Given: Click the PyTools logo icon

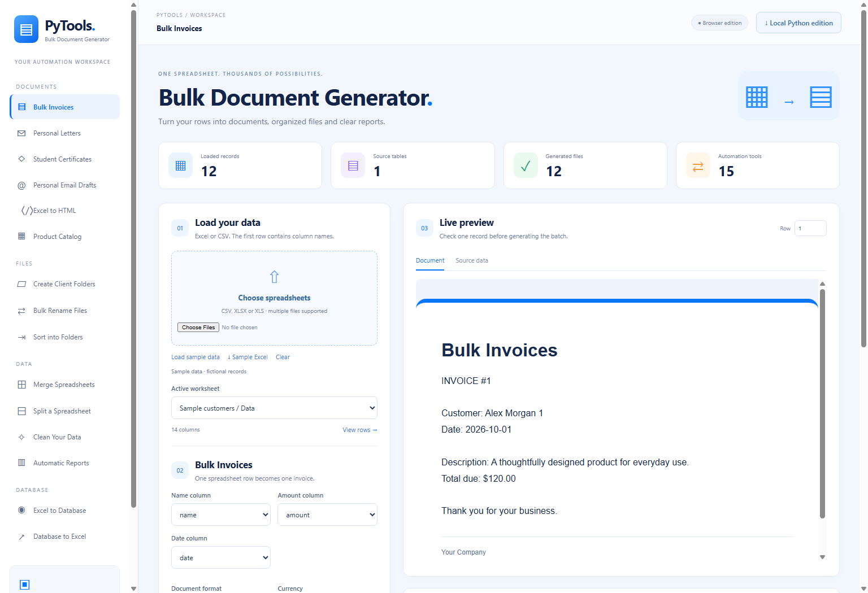Looking at the screenshot, I should click(x=26, y=29).
